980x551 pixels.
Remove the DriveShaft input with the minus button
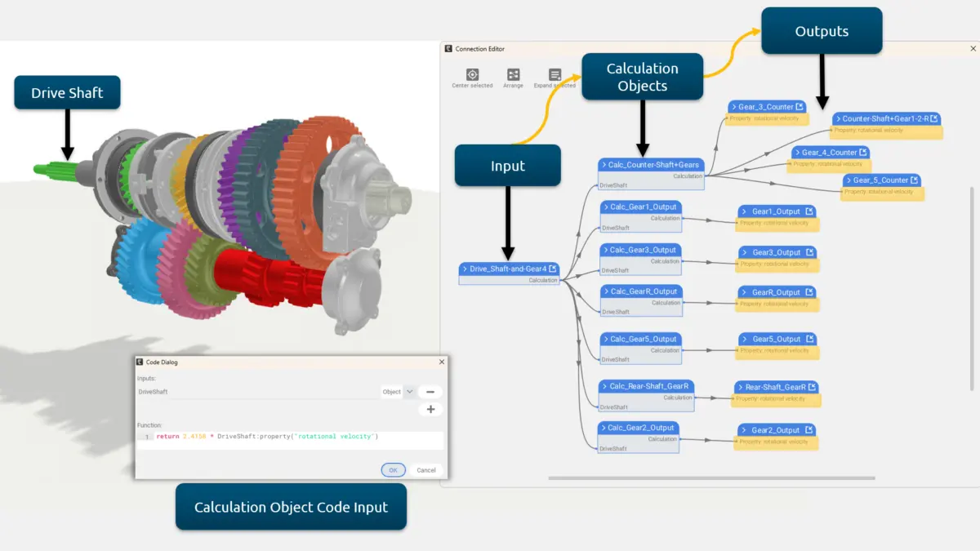pos(430,392)
